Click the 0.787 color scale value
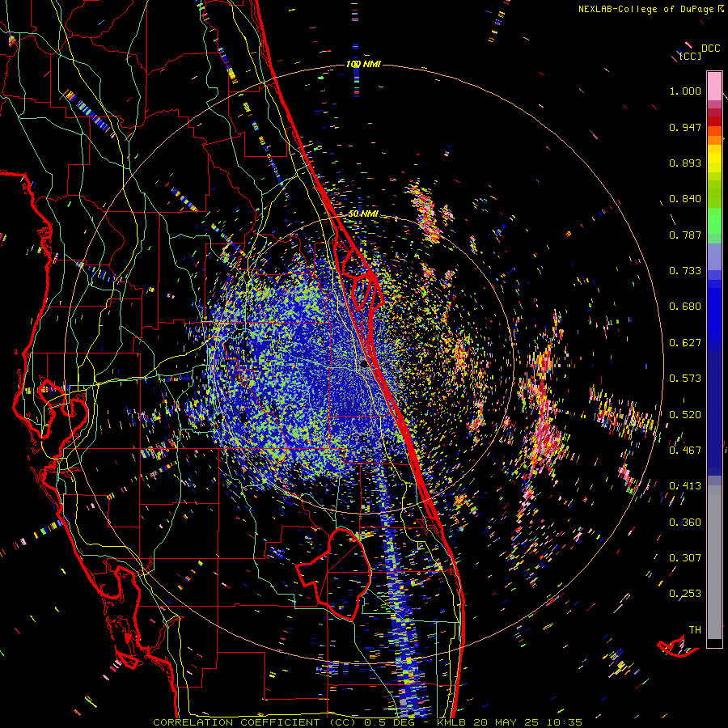The height and width of the screenshot is (728, 728). pyautogui.click(x=685, y=235)
